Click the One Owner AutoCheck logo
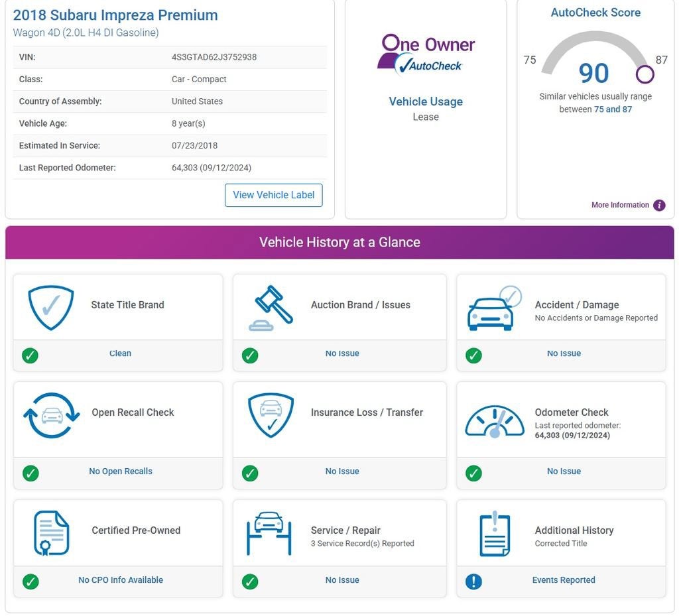Screen dimensions: 679x616 (426, 55)
